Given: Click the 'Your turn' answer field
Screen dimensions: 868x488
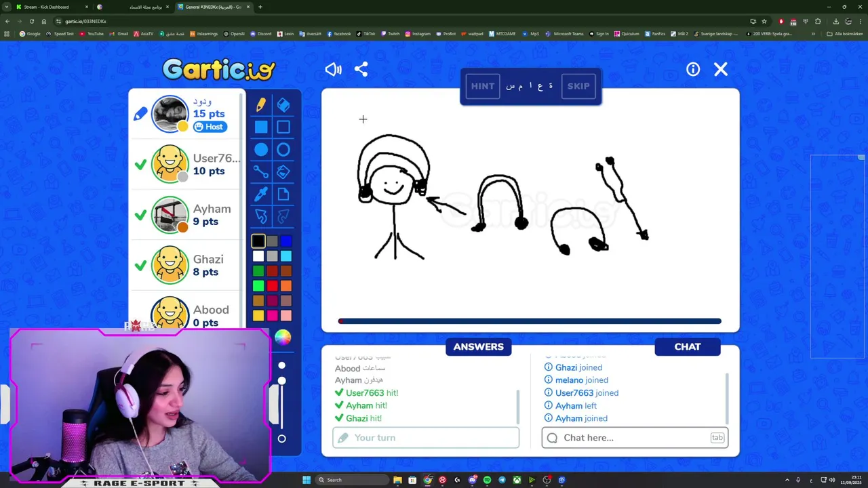Looking at the screenshot, I should tap(426, 438).
